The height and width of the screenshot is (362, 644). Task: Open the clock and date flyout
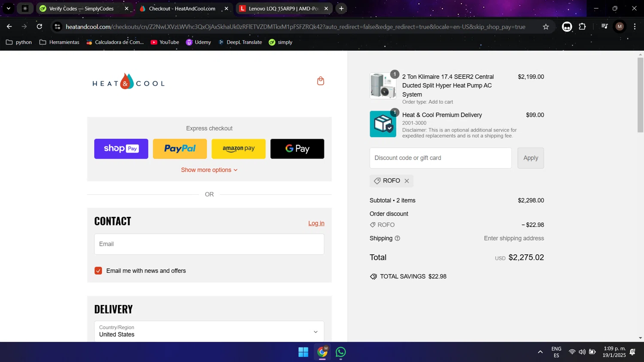(614, 352)
